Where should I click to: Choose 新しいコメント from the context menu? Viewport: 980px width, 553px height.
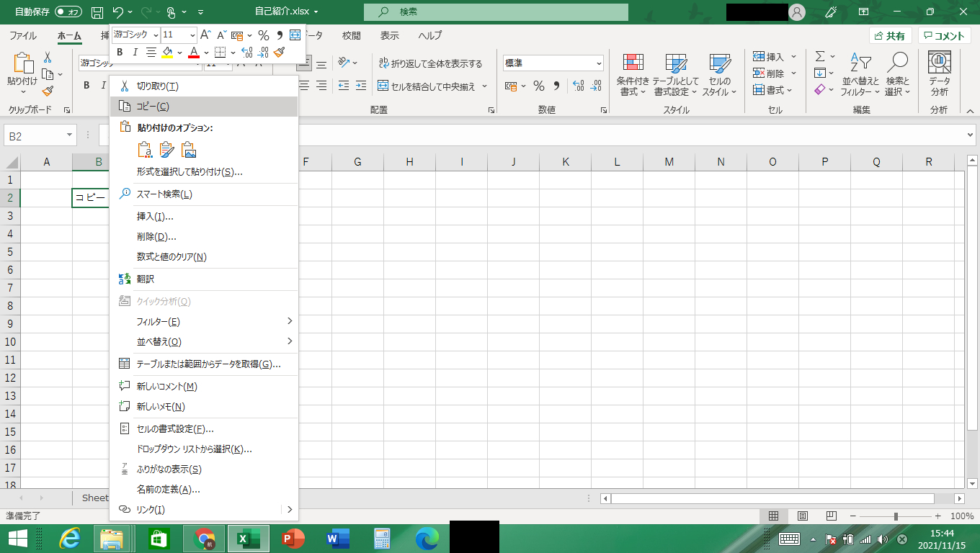tap(203, 387)
